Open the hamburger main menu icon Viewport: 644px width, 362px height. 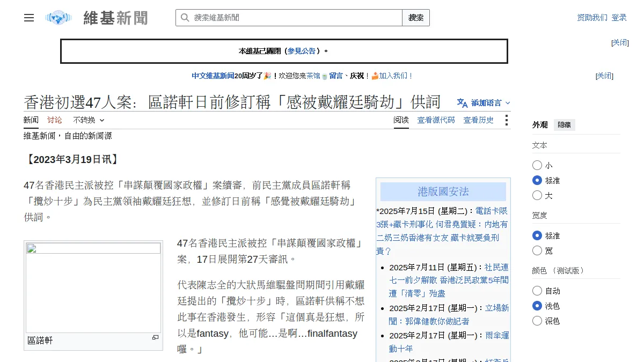tap(29, 18)
